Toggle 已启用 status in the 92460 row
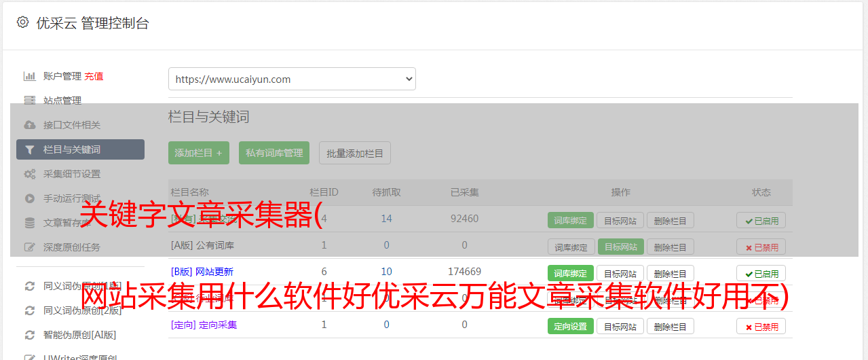The width and height of the screenshot is (868, 360). coord(761,220)
